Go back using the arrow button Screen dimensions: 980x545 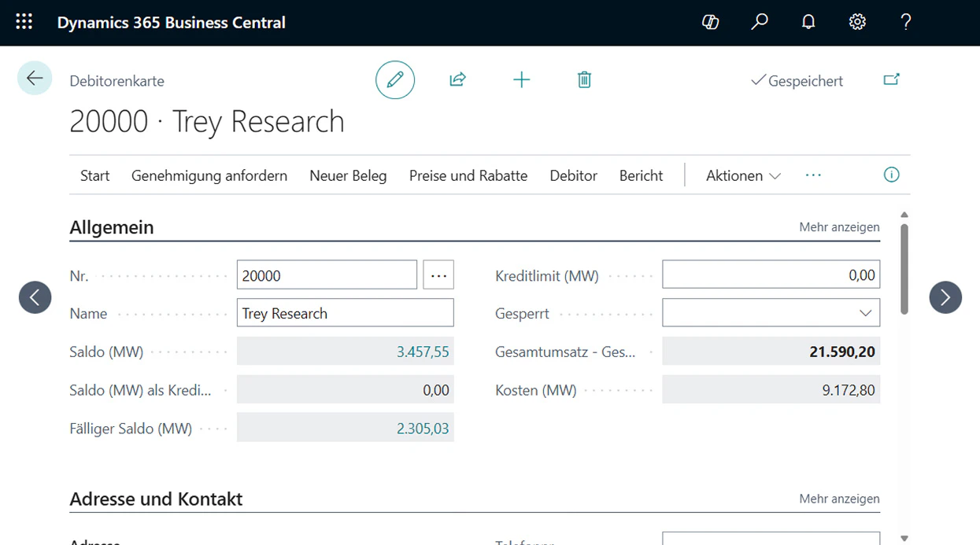pyautogui.click(x=35, y=78)
